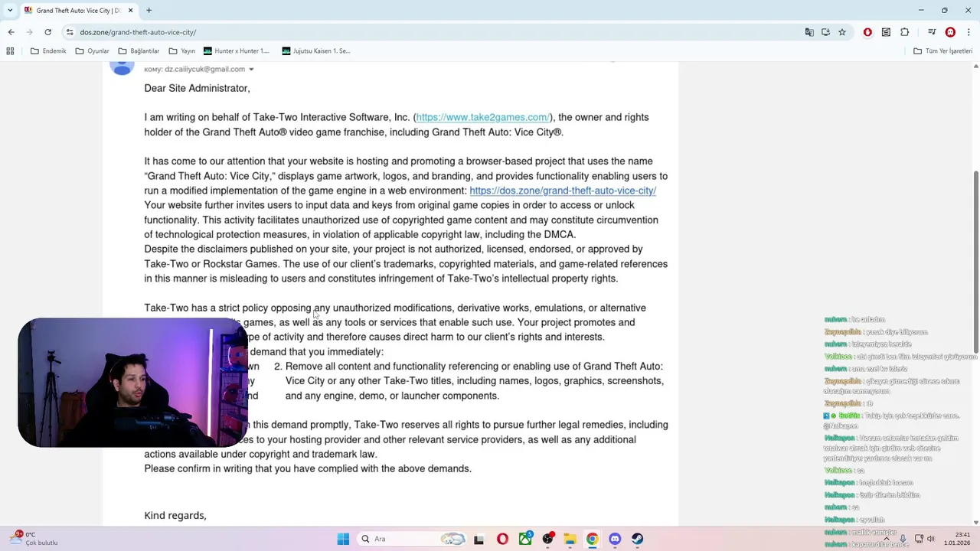Click the taskbar search box
This screenshot has height=551, width=980.
tap(411, 539)
